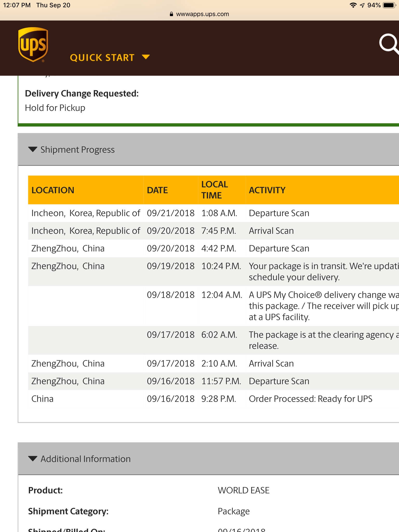Select the 2:10 A.M. time cell
The height and width of the screenshot is (532, 399).
[x=219, y=364]
